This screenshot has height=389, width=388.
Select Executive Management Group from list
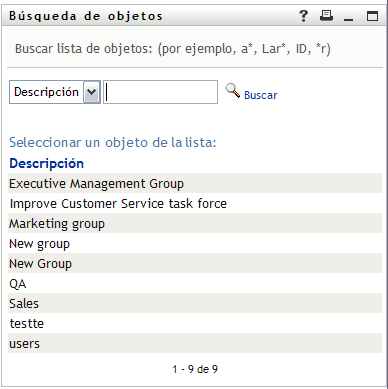click(x=195, y=183)
